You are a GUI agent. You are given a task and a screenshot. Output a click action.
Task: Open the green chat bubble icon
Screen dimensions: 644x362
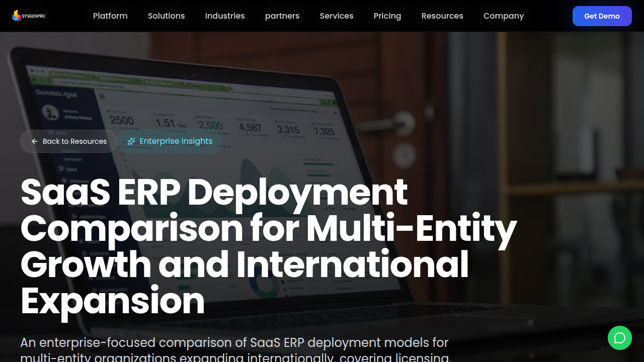click(x=620, y=338)
